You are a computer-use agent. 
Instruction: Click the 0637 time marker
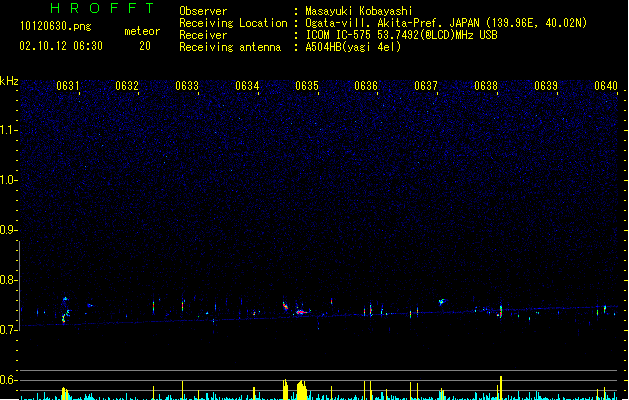[x=426, y=86]
